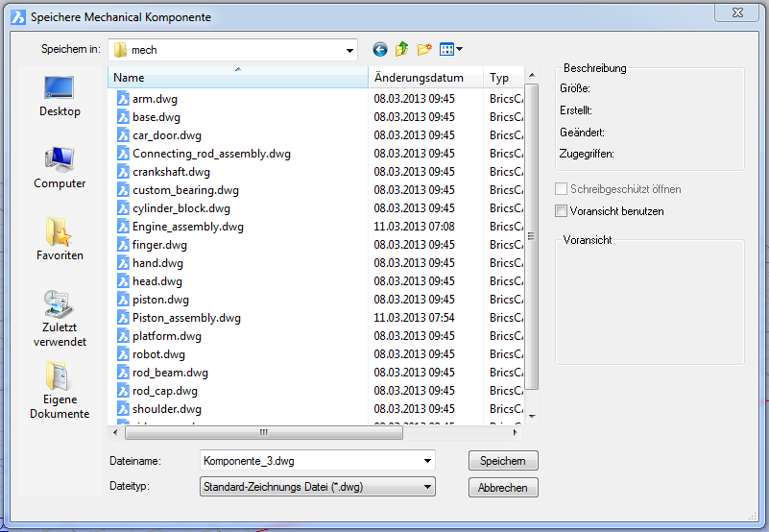The height and width of the screenshot is (532, 769).
Task: Select the Engine_assembly.dwg file
Action: coord(187,227)
